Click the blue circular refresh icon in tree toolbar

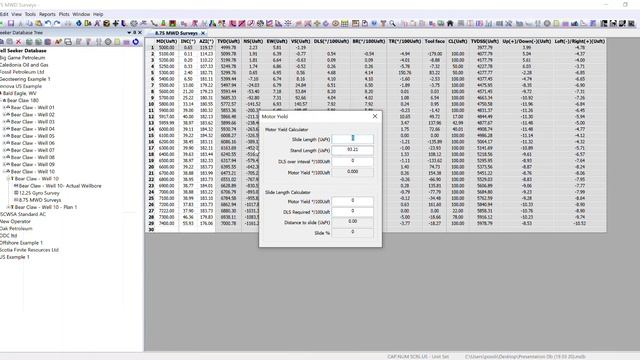[x=136, y=42]
